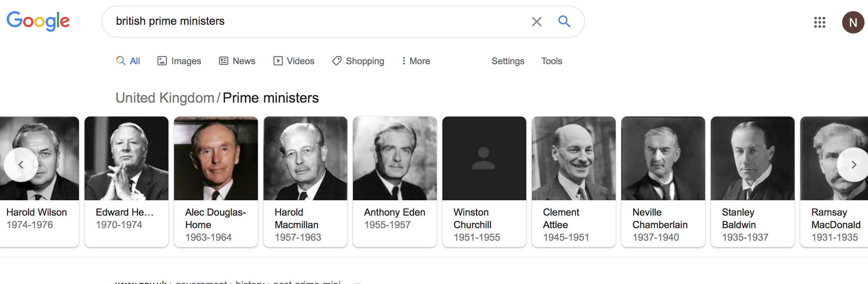Focus the search input field
Screen dimensions: 868x284
314,21
